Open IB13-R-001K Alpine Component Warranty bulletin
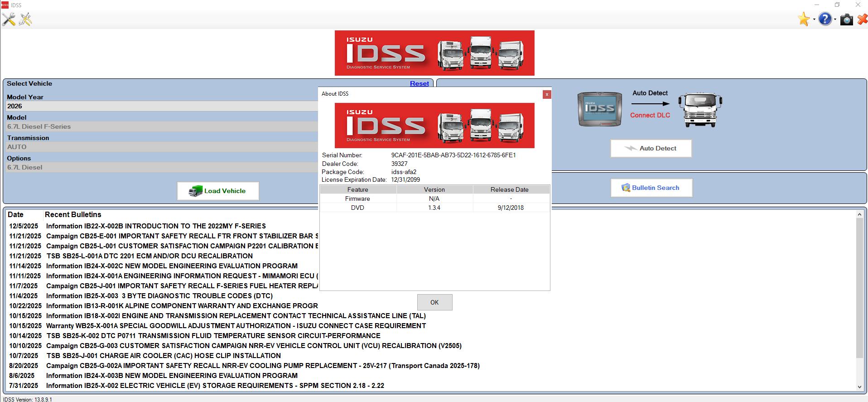868x402 pixels. [x=182, y=306]
